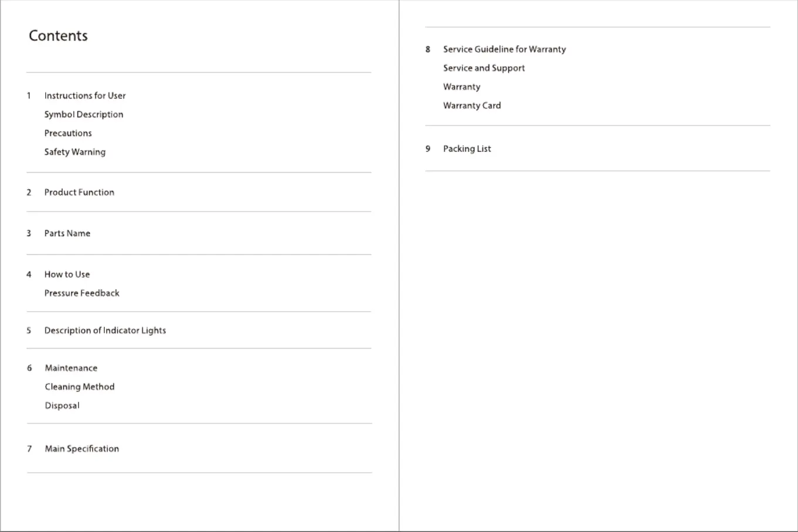Select the Warranty Card entry

click(x=472, y=105)
